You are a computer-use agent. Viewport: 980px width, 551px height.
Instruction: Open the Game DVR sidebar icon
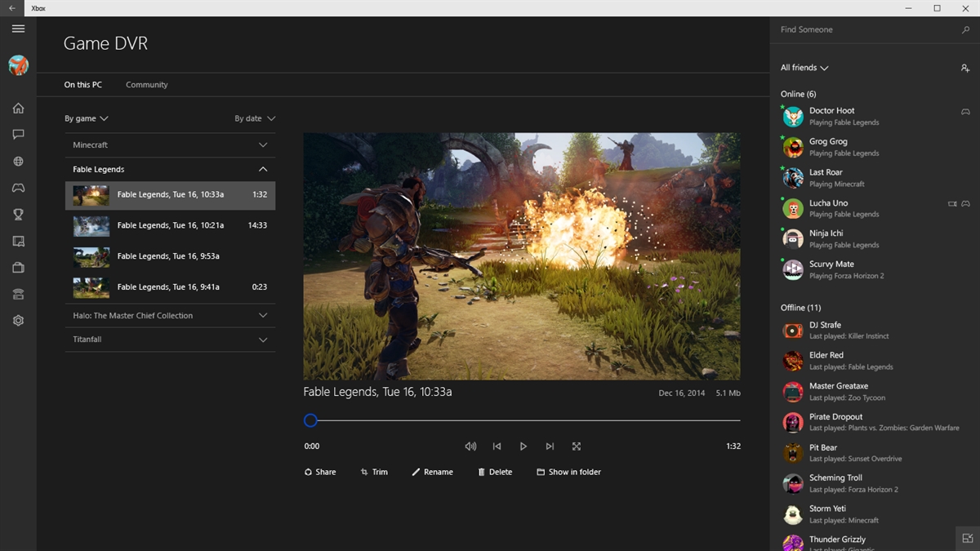tap(18, 241)
